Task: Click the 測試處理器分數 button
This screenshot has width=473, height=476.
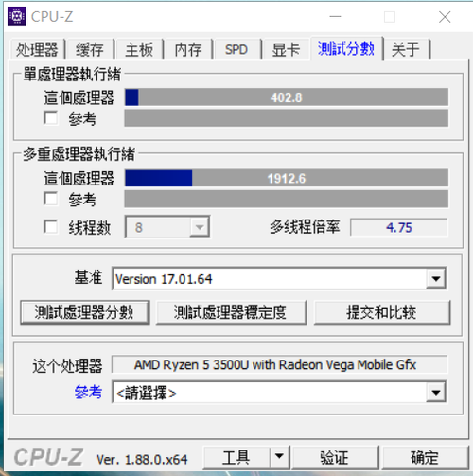Action: point(85,312)
